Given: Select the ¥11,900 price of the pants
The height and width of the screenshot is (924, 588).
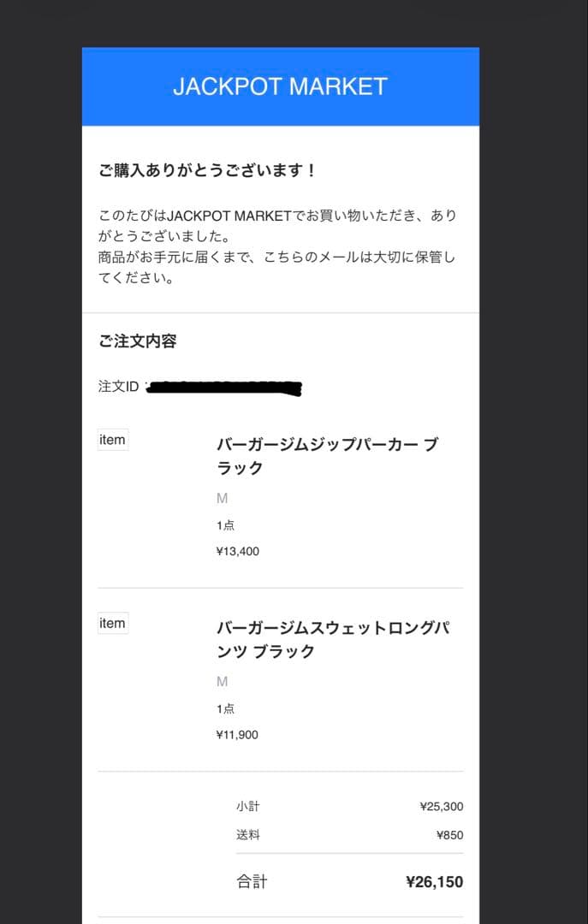Looking at the screenshot, I should coord(237,735).
